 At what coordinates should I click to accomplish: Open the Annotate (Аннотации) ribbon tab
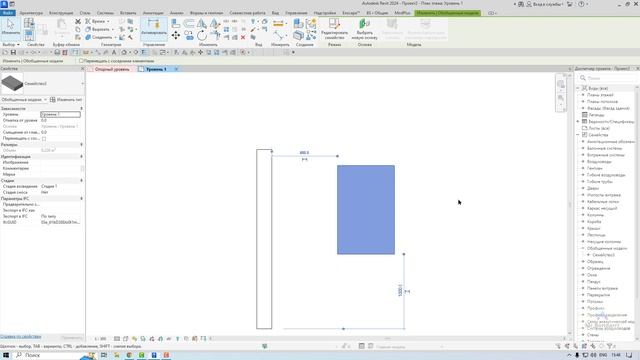click(x=153, y=13)
